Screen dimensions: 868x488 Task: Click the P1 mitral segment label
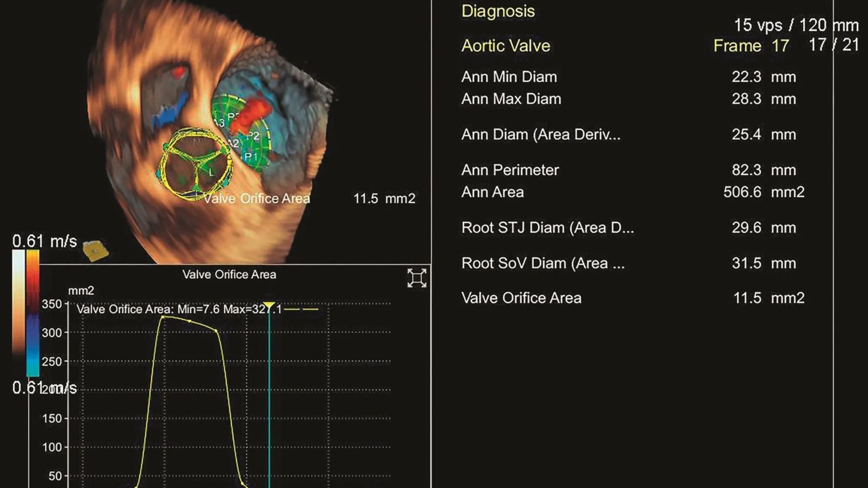[251, 157]
